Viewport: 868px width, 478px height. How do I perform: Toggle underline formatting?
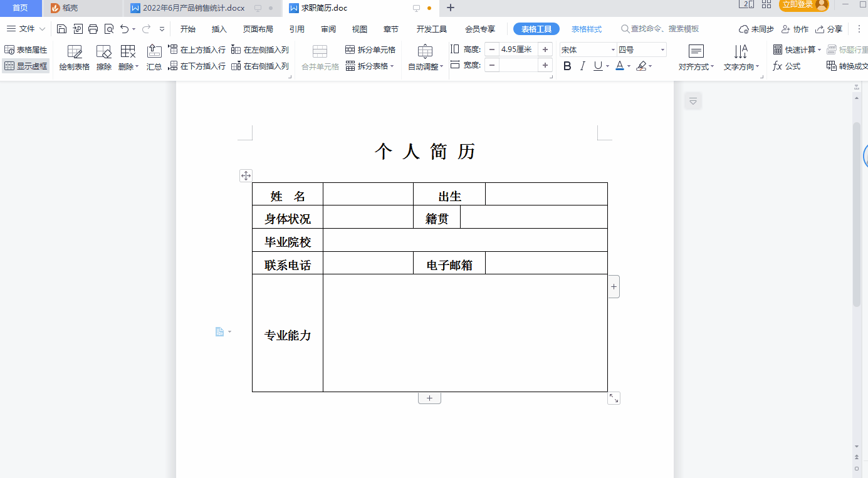tap(598, 66)
